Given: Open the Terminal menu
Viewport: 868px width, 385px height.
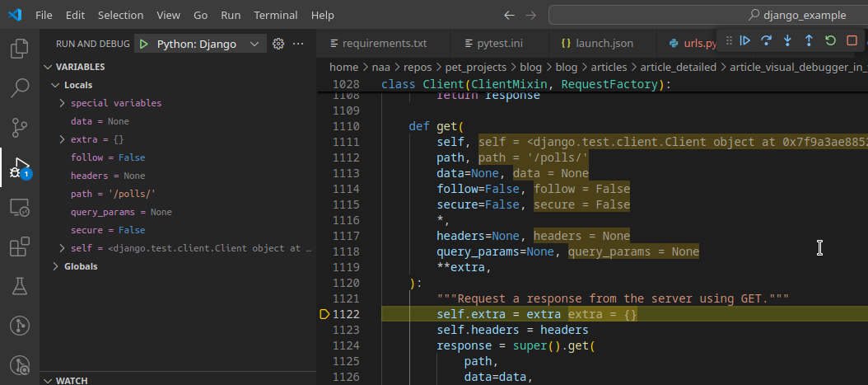Looking at the screenshot, I should 276,15.
